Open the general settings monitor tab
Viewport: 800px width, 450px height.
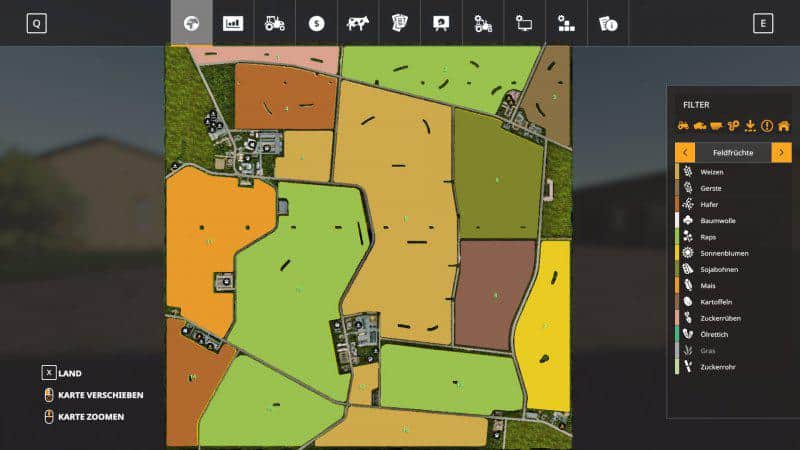[x=524, y=23]
